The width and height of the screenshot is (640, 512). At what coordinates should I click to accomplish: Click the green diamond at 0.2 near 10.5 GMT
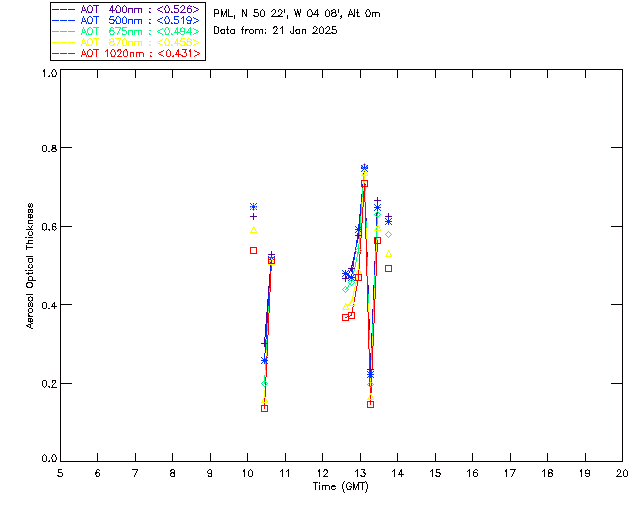coord(264,383)
